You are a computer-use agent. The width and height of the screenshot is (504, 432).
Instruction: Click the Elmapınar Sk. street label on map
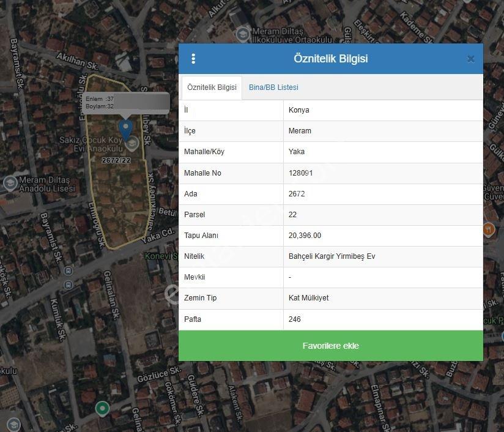coord(380,408)
